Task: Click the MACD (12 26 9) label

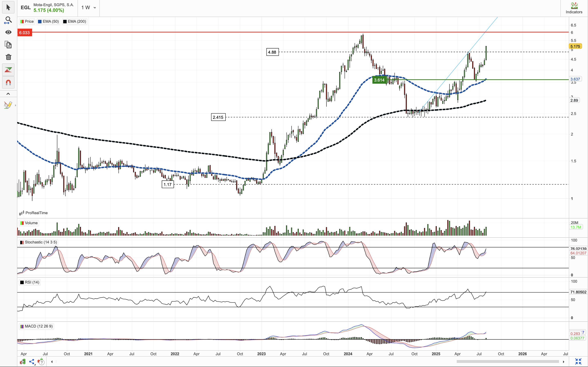Action: [39, 326]
